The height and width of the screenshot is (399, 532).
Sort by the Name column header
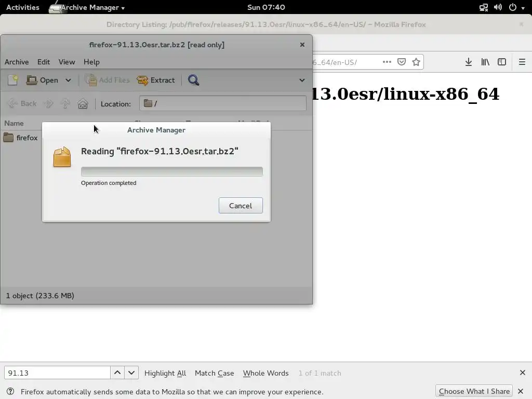[14, 123]
